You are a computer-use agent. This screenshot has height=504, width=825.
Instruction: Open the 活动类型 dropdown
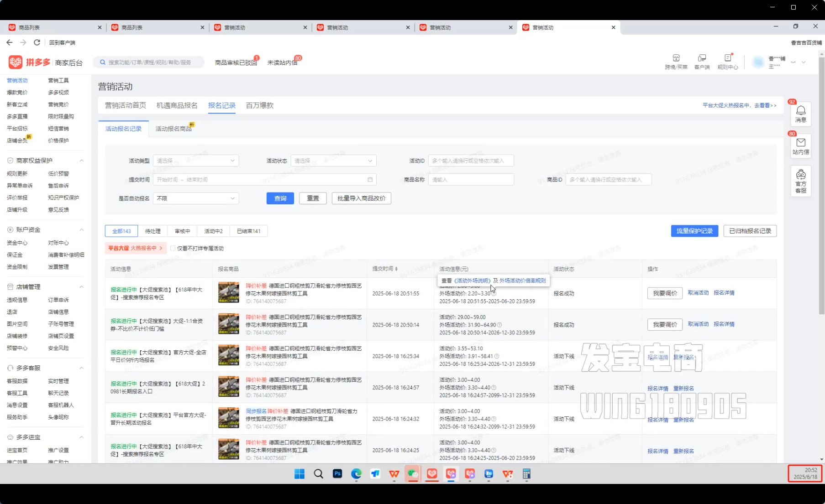tap(196, 161)
